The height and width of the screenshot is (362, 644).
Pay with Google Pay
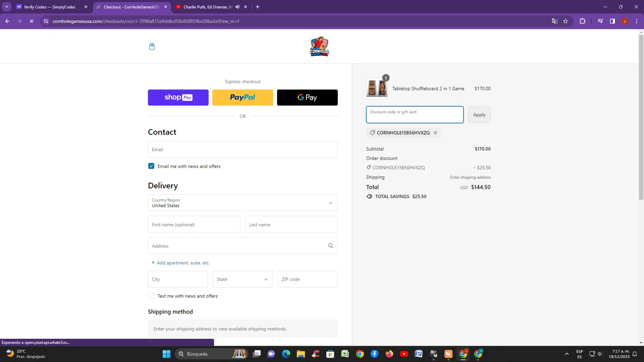point(307,97)
